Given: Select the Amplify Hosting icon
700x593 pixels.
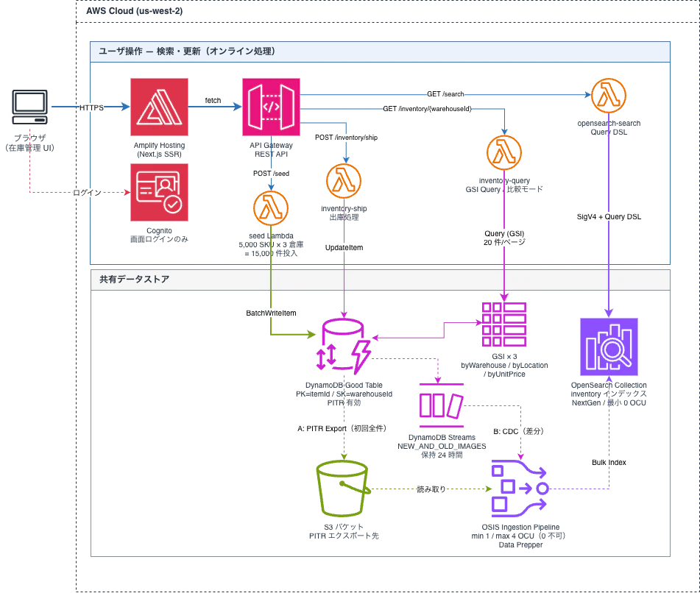Looking at the screenshot, I should pyautogui.click(x=159, y=107).
